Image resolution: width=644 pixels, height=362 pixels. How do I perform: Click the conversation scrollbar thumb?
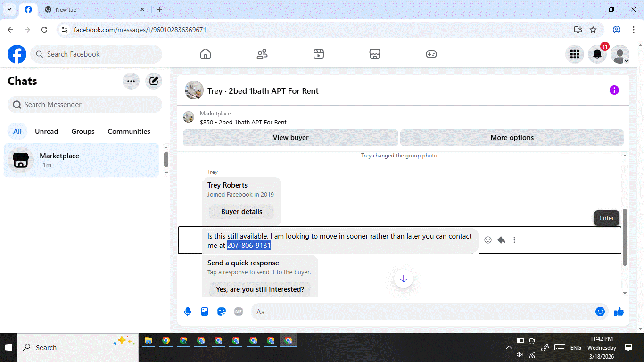click(x=625, y=238)
